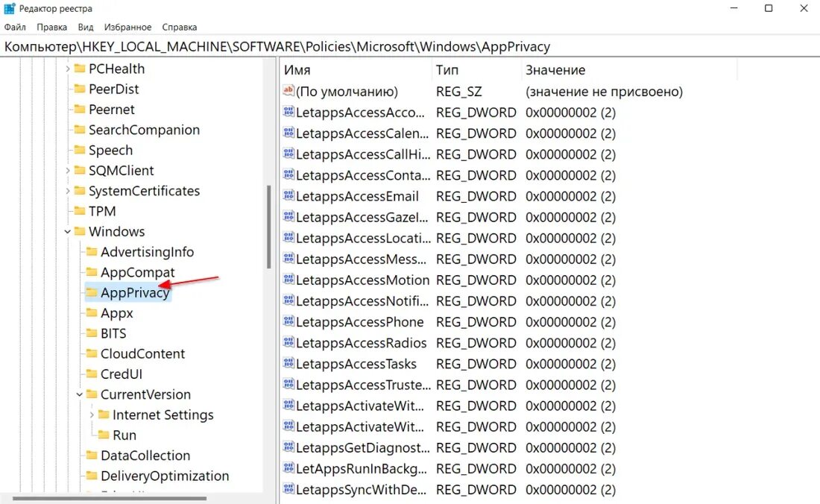820x504 pixels.
Task: Click the first LetappsActivateWit... value name
Action: [360, 406]
